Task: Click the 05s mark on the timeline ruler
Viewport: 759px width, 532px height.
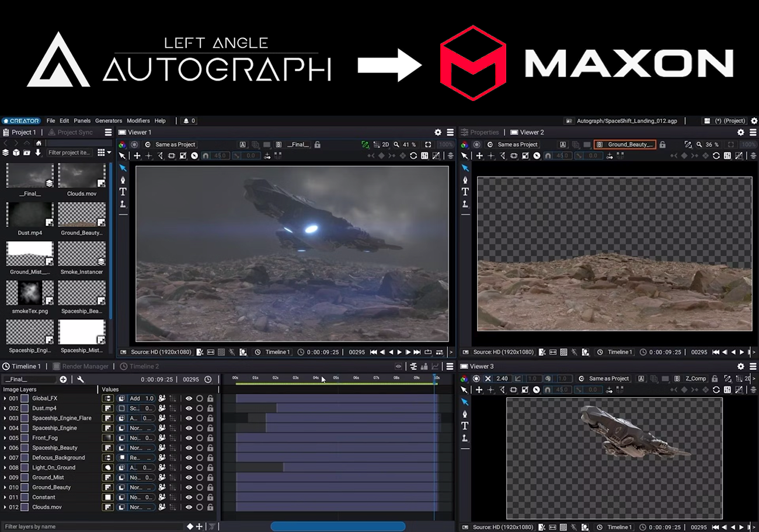Action: [336, 378]
